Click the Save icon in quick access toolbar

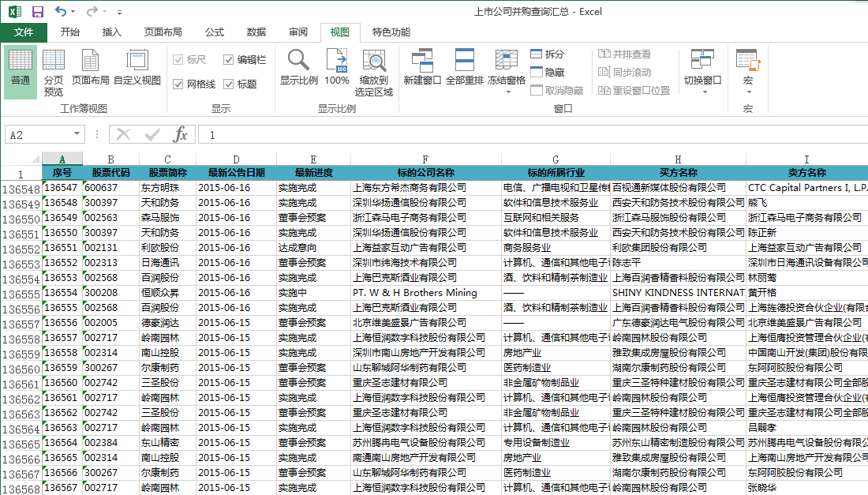(38, 12)
